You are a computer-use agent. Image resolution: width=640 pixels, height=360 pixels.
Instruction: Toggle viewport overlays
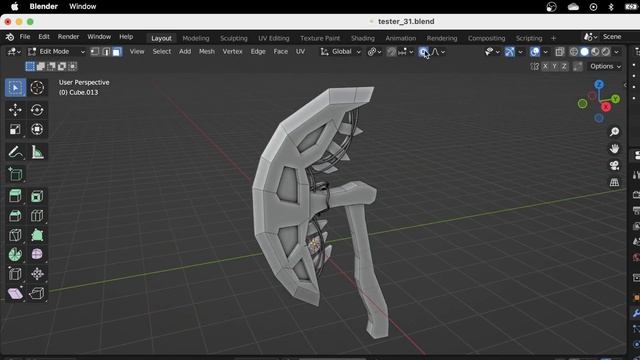pos(535,52)
